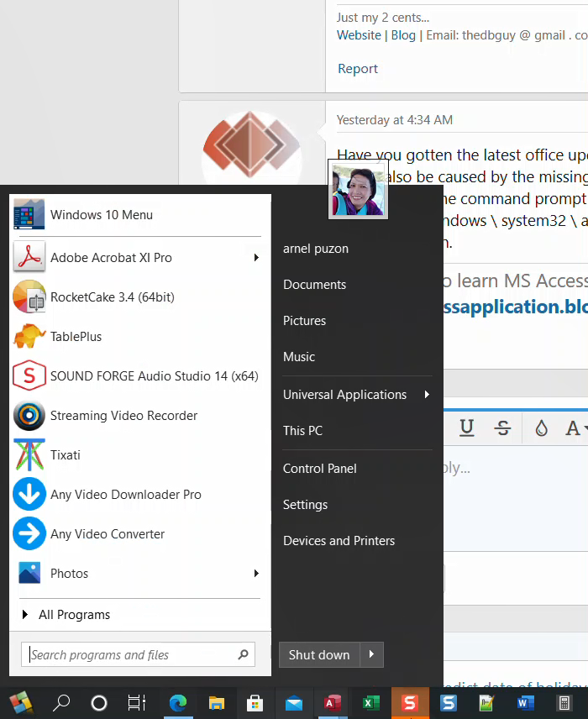Expand Universal Applications submenu arrow
Screen dimensions: 588x719
427,394
